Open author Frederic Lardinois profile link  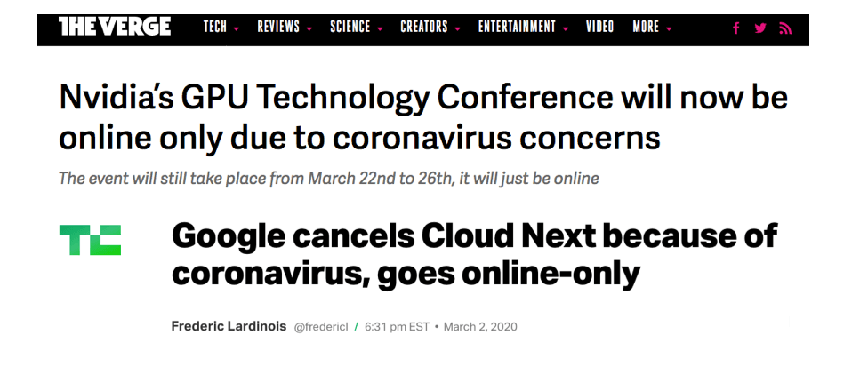229,326
